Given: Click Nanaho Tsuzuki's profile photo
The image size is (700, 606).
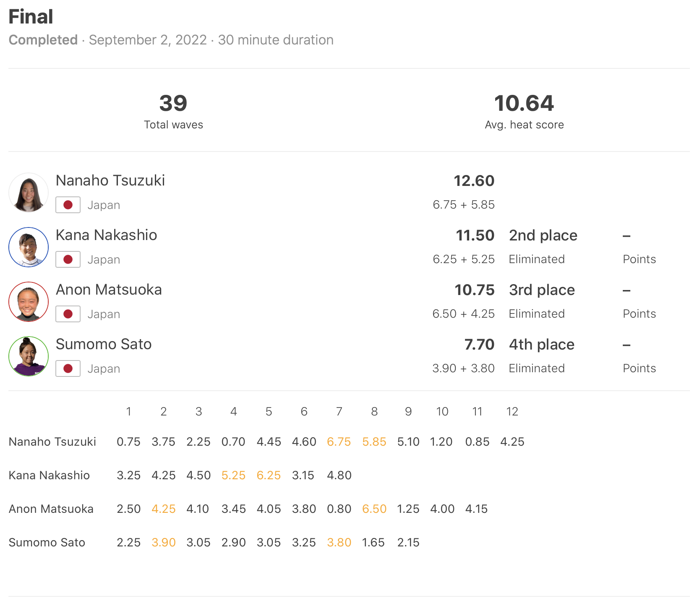Looking at the screenshot, I should 29,193.
